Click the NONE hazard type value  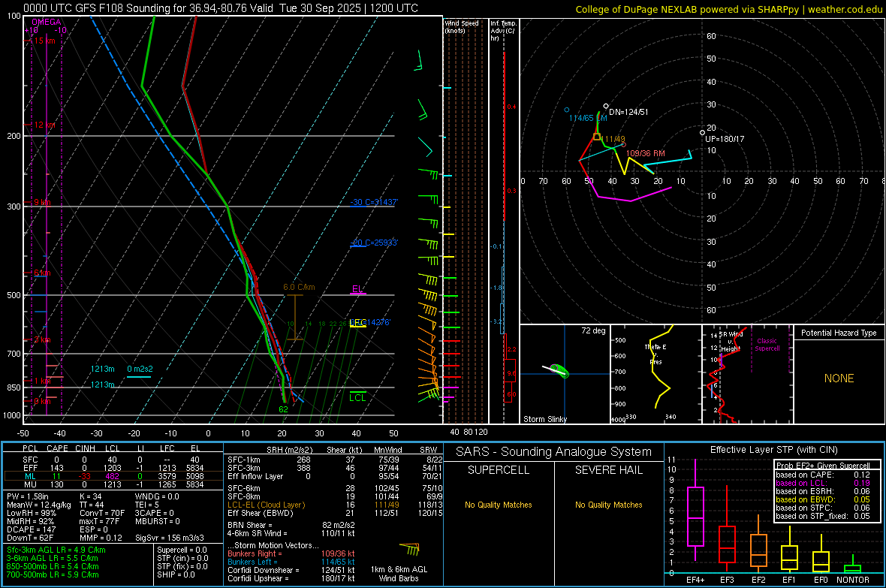(839, 378)
